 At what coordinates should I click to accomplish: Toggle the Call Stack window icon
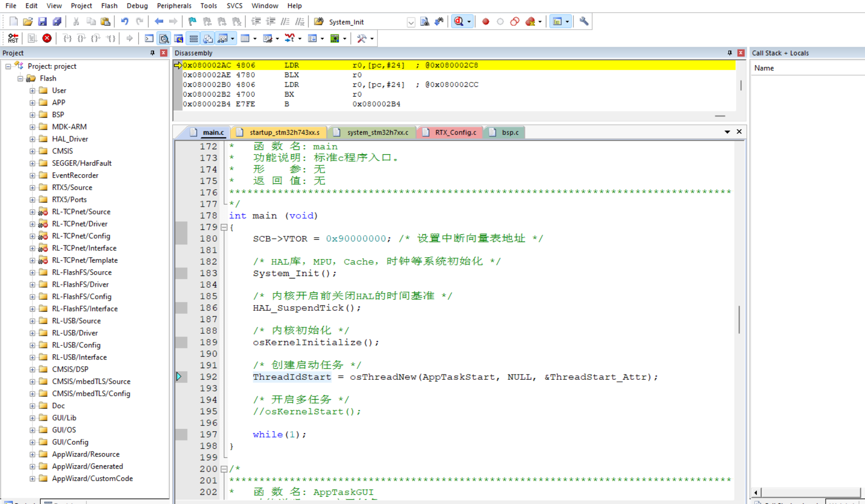tap(208, 38)
